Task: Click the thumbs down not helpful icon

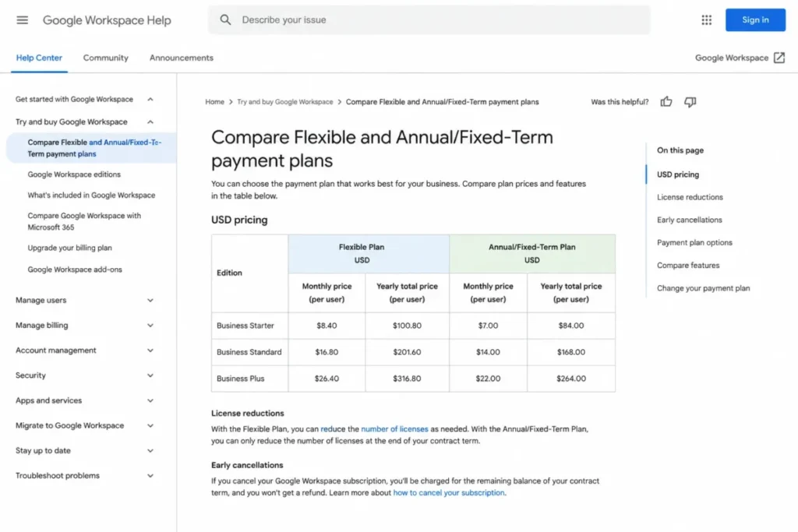Action: click(x=690, y=102)
